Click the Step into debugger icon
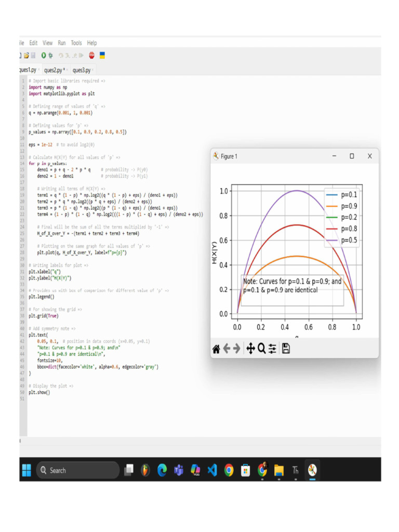Screen dimensions: 399x532 [x=68, y=55]
